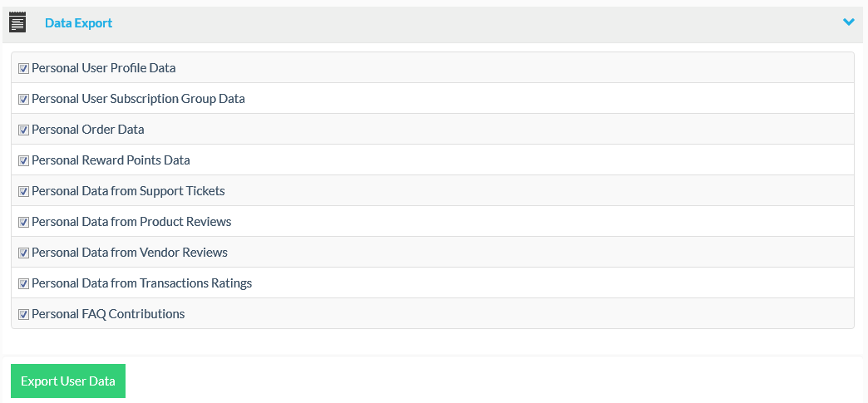The height and width of the screenshot is (403, 868).
Task: Click the notepad icon beside Data Export
Action: coord(17,22)
